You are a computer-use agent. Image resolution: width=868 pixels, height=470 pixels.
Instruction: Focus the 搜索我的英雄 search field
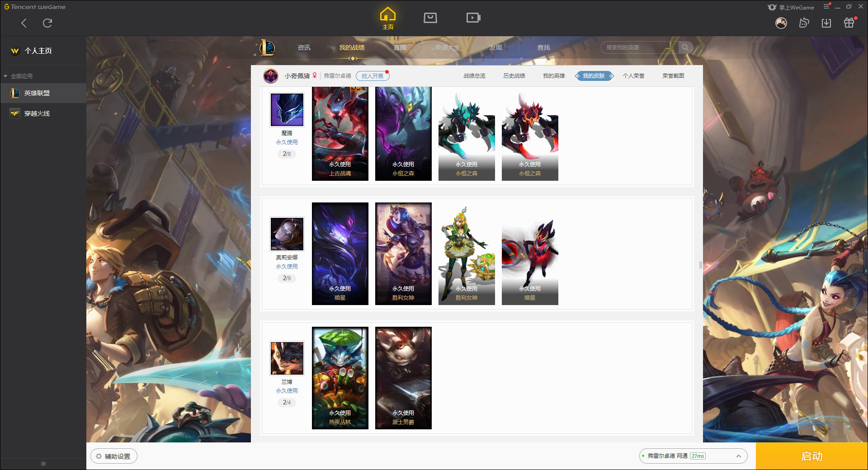[x=640, y=47]
